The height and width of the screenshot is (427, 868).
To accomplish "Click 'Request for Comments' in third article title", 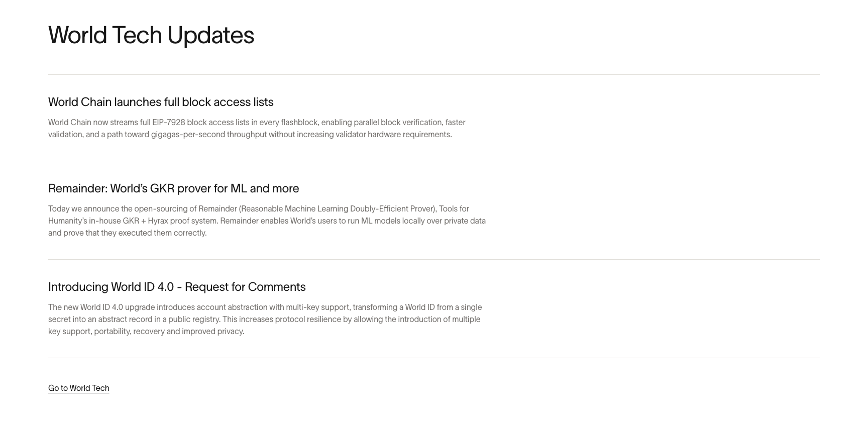I will coord(245,287).
